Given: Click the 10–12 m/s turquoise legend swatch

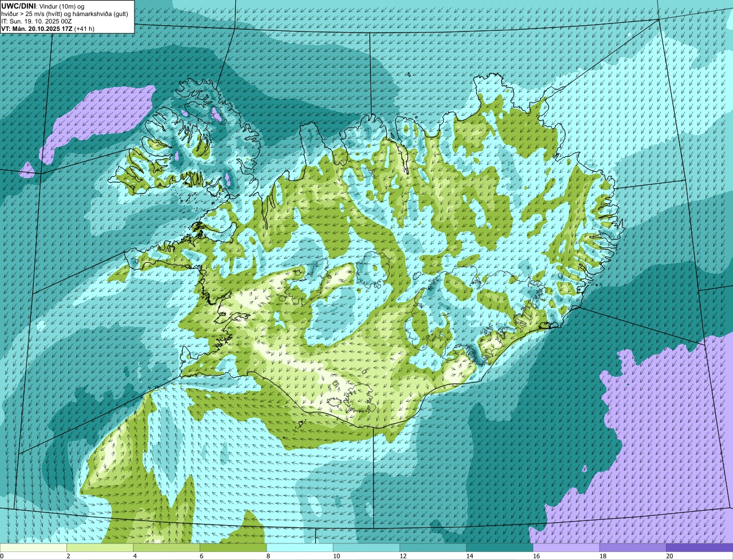Looking at the screenshot, I should click(366, 547).
